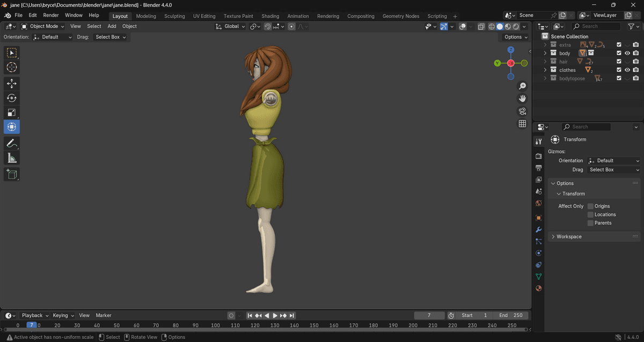This screenshot has width=644, height=342.
Task: Select the Measure tool
Action: [x=12, y=158]
